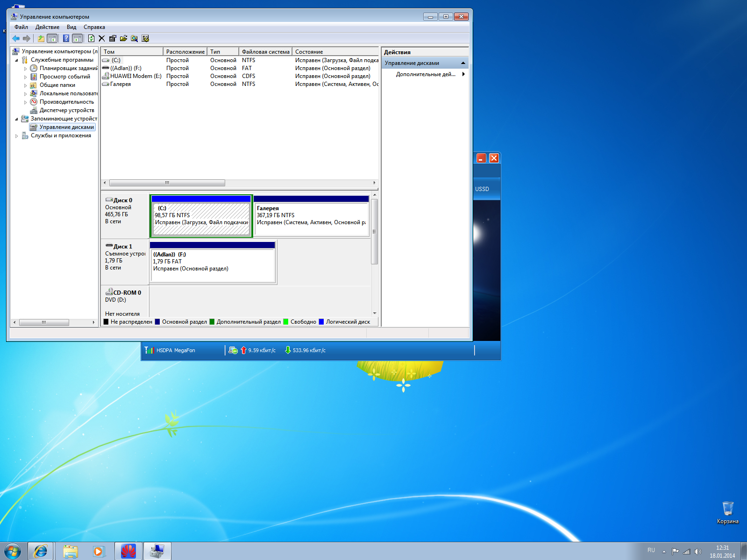Click the volume list horizontal scrollbar
The width and height of the screenshot is (747, 560).
[167, 183]
